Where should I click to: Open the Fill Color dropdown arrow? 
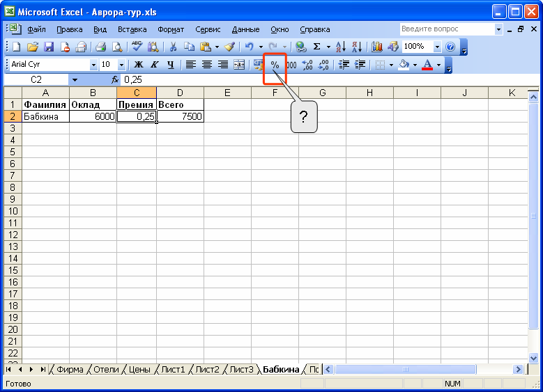point(415,65)
